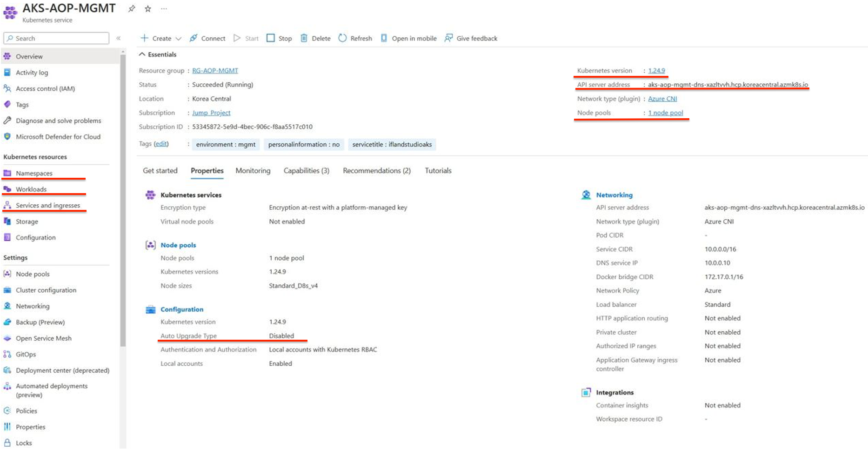The image size is (868, 450).
Task: Click the Storage icon in sidebar
Action: (7, 222)
